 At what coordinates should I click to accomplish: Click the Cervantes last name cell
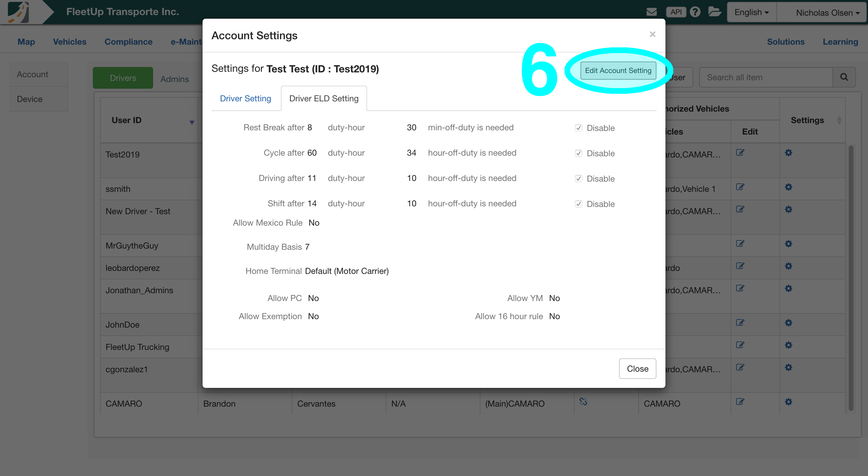pos(339,404)
